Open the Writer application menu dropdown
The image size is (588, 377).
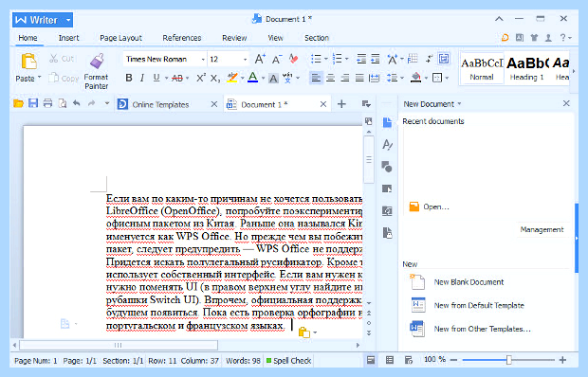click(68, 20)
